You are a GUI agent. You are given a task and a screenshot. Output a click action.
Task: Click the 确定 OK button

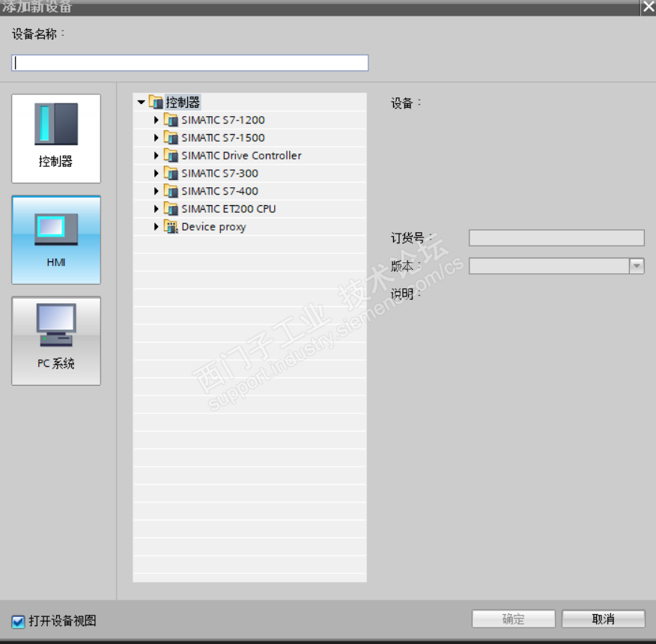(513, 619)
